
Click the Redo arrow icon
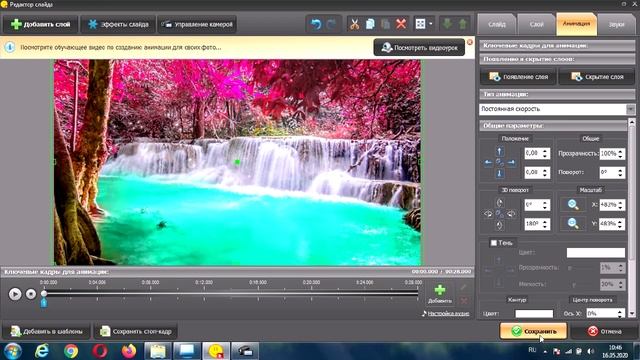[331, 24]
